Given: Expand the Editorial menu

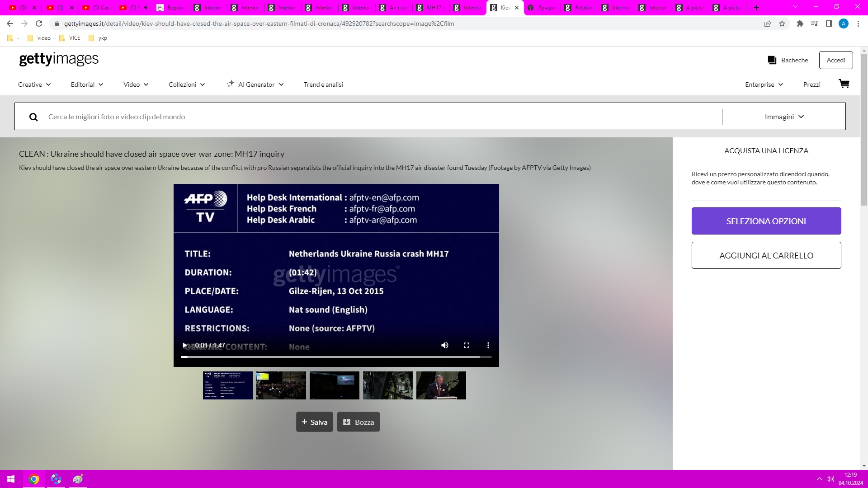Looking at the screenshot, I should [x=87, y=84].
